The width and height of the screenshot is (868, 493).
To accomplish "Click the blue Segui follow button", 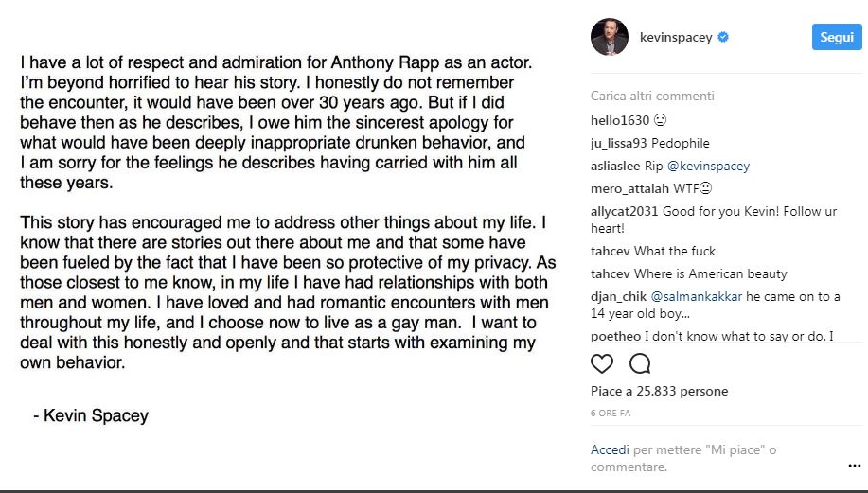I will coord(837,37).
